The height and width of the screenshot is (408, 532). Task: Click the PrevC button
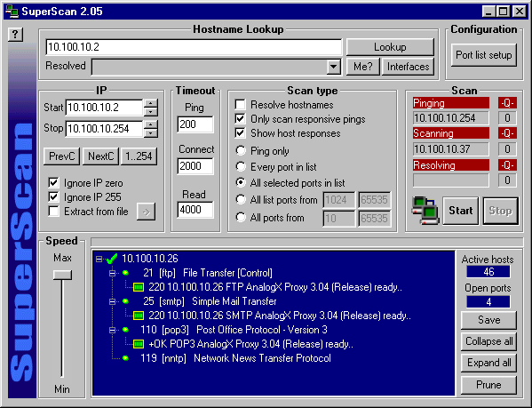pyautogui.click(x=62, y=156)
